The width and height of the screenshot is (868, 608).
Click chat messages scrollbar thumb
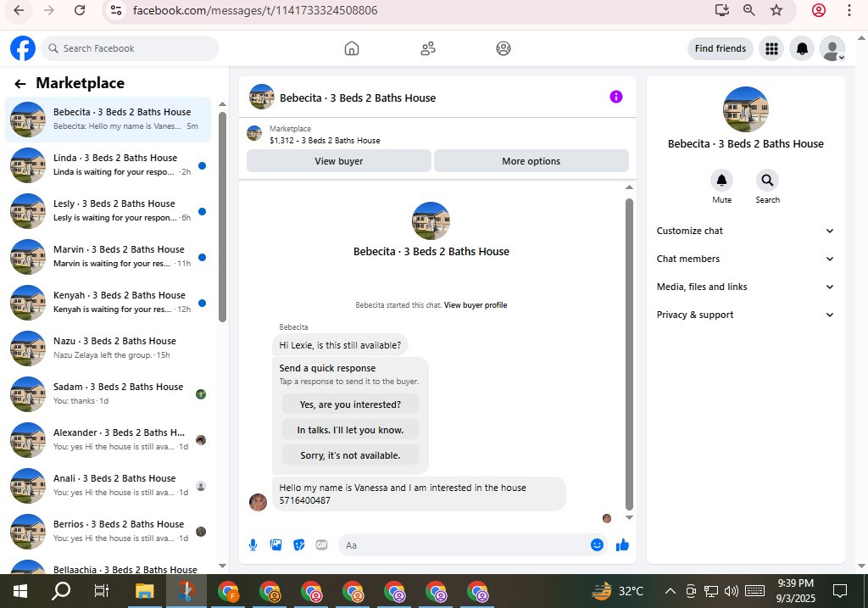tap(629, 354)
